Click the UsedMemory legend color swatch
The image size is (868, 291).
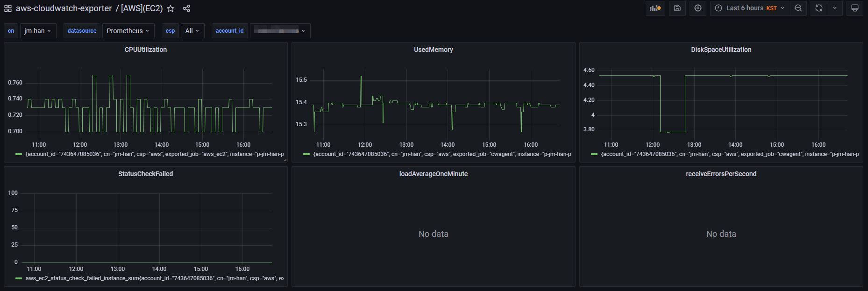tap(306, 154)
